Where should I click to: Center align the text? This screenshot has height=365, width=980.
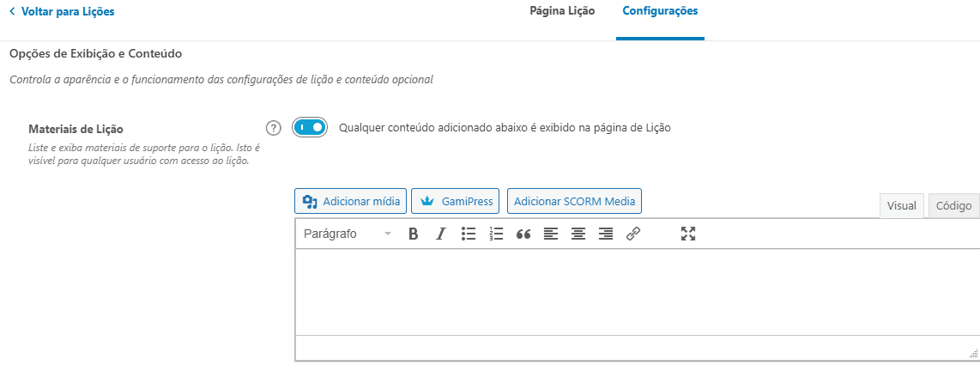click(578, 234)
